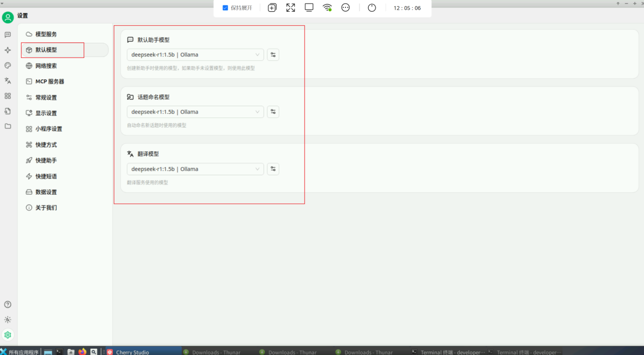
Task: Open the 常规设置 settings section
Action: click(65, 97)
